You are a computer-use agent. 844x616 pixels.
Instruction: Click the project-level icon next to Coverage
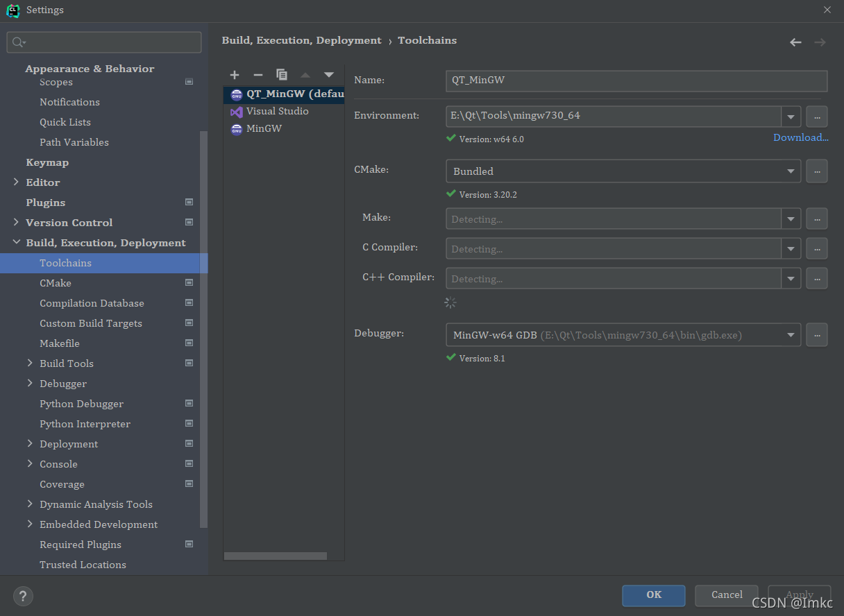[189, 484]
